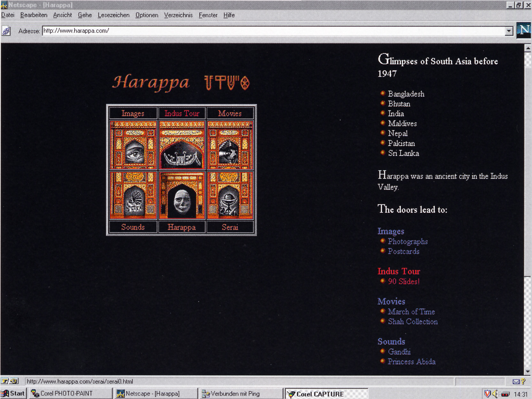Image resolution: width=532 pixels, height=399 pixels.
Task: Expand the address URL dropdown arrow
Action: [509, 31]
